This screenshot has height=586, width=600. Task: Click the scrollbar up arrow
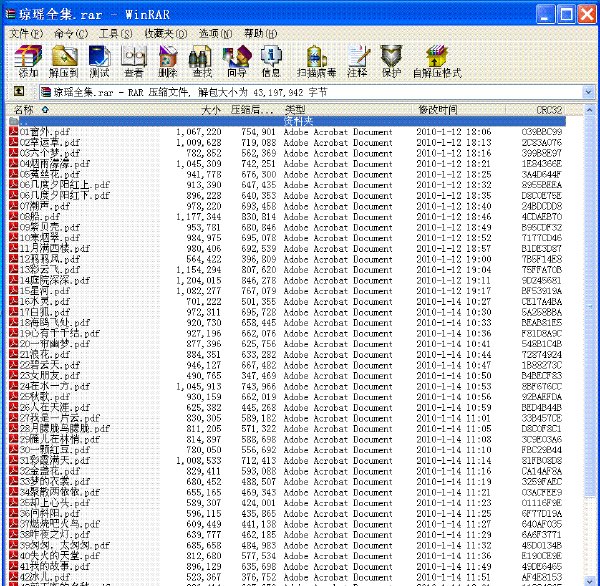[589, 110]
